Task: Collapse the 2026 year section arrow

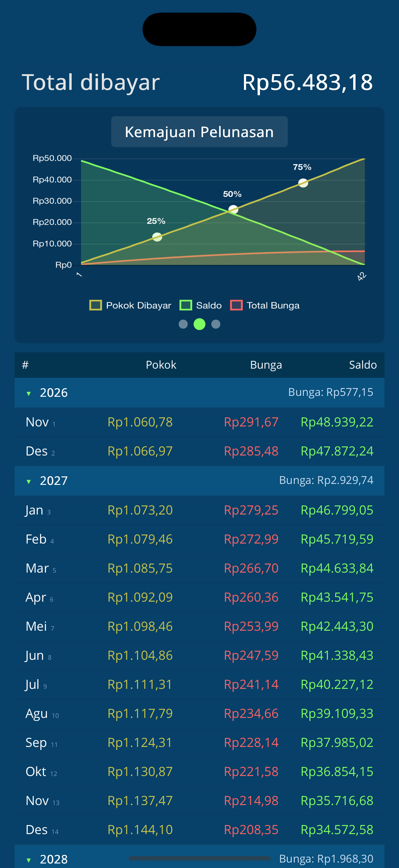Action: click(x=29, y=393)
